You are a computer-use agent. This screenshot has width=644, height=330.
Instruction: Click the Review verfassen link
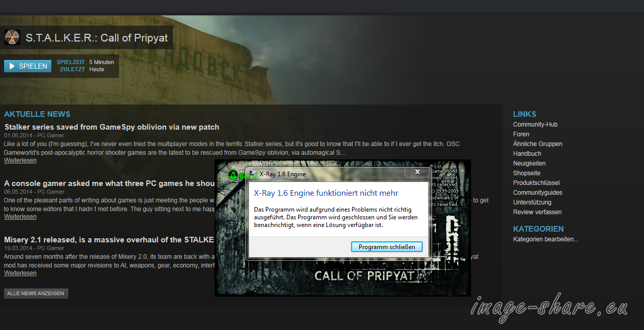(x=537, y=212)
